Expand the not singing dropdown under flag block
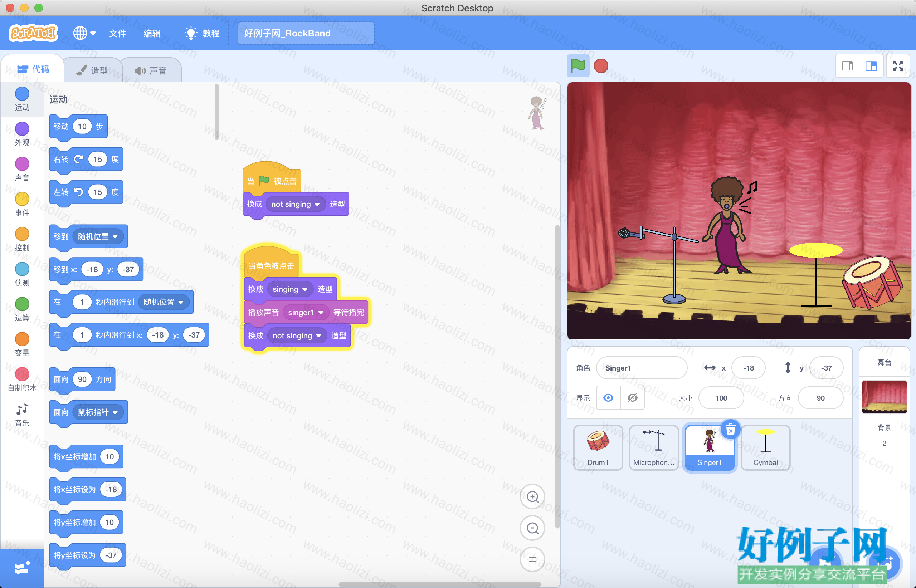The width and height of the screenshot is (916, 588). point(295,204)
